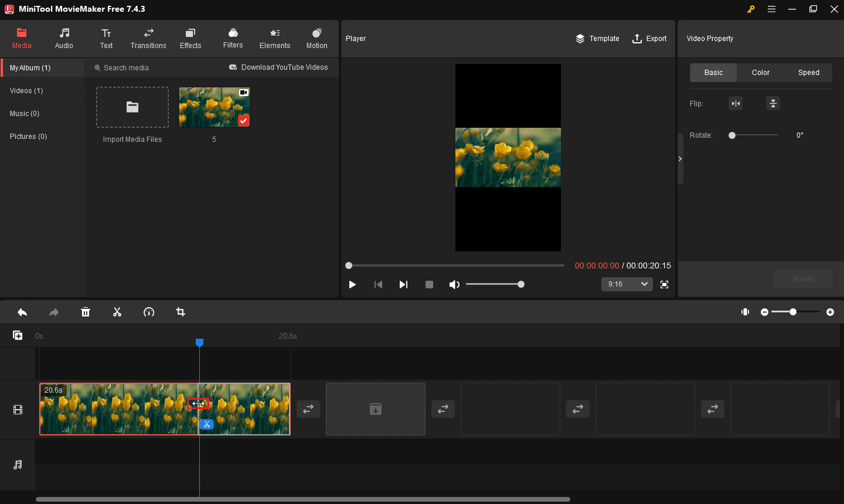Open the Text tab

pos(106,39)
